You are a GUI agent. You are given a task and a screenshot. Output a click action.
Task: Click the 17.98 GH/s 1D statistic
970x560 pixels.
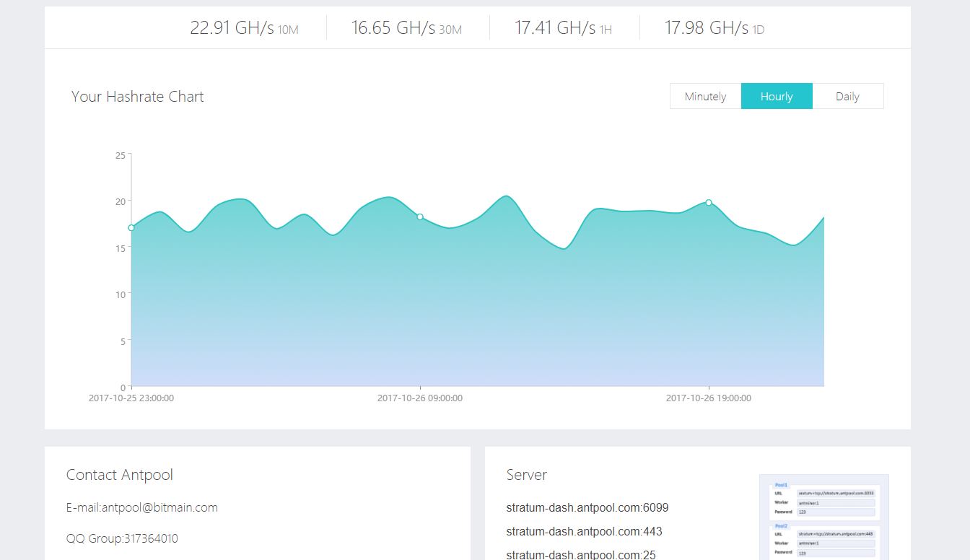click(x=714, y=28)
